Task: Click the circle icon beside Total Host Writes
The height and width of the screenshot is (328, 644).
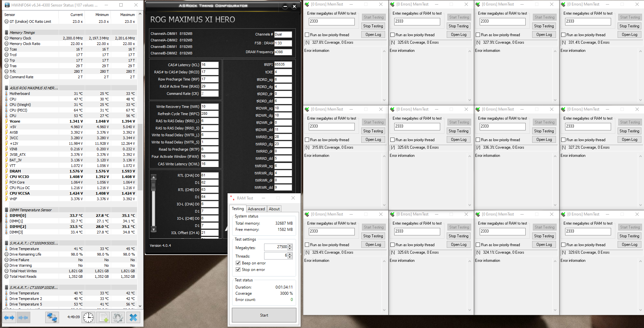Action: 7,271
